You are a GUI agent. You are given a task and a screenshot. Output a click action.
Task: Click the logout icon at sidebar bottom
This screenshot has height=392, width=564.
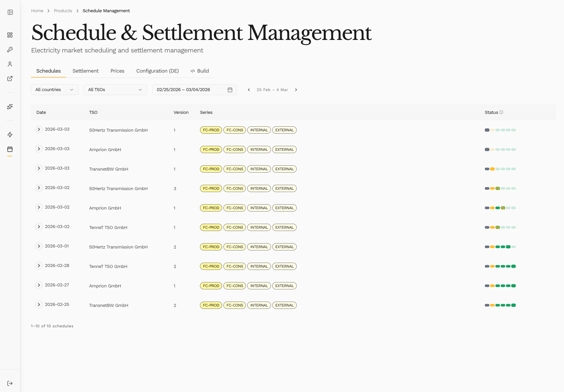point(10,383)
